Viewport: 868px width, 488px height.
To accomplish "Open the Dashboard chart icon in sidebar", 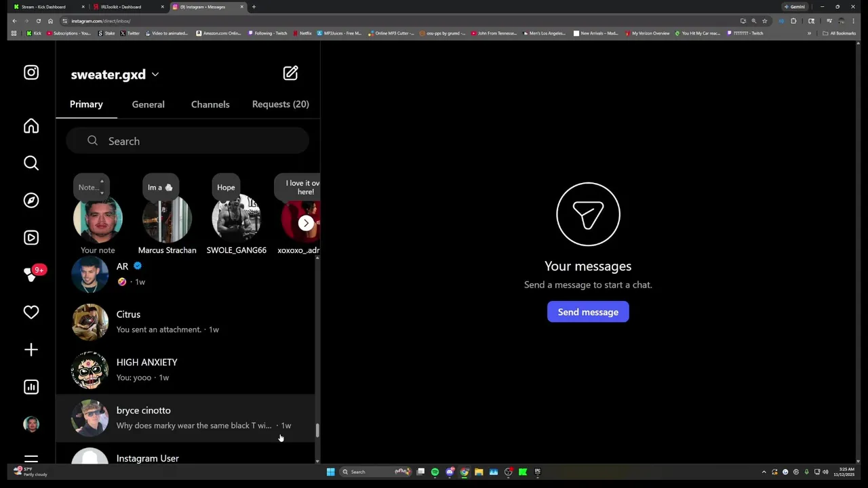I will pyautogui.click(x=31, y=387).
